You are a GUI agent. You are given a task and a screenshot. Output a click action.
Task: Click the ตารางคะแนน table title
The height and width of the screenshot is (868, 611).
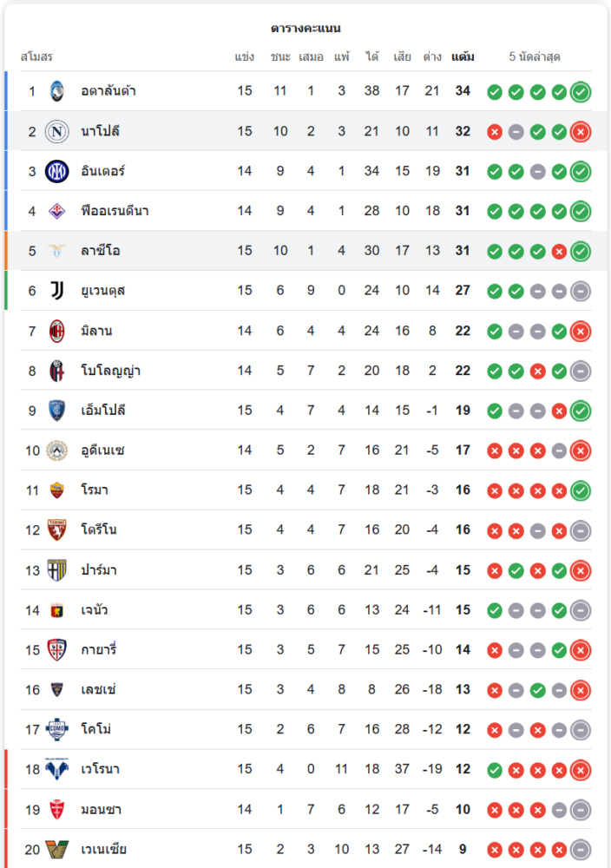coord(305,29)
